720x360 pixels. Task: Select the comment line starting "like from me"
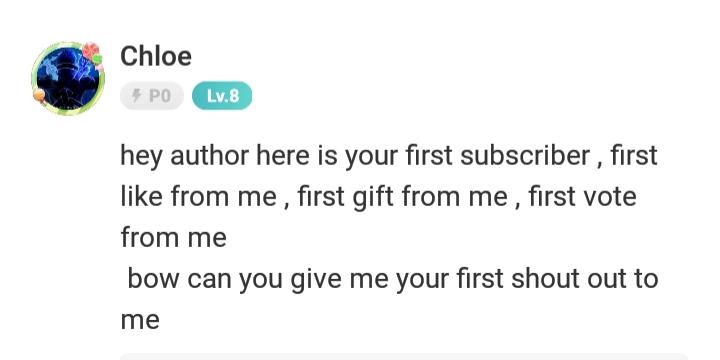[x=378, y=197]
